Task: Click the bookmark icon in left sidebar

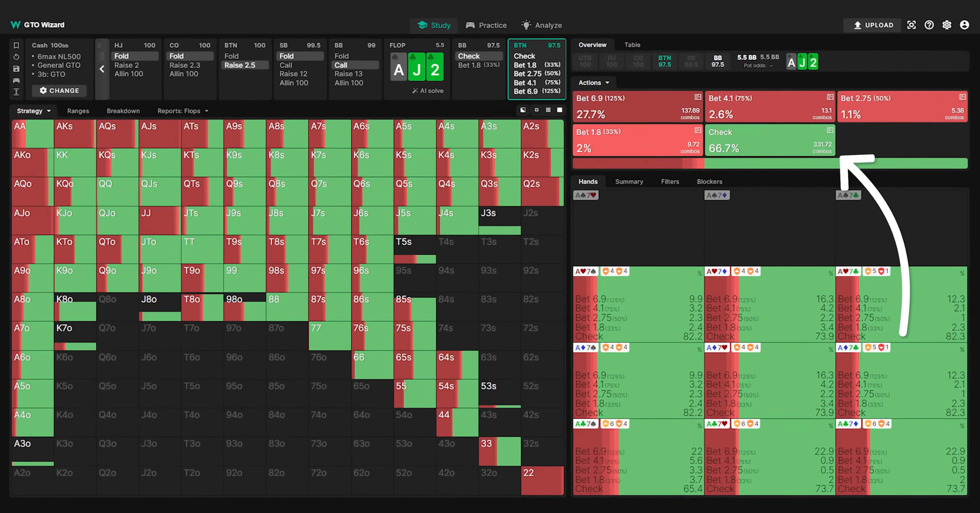Action: [x=16, y=46]
